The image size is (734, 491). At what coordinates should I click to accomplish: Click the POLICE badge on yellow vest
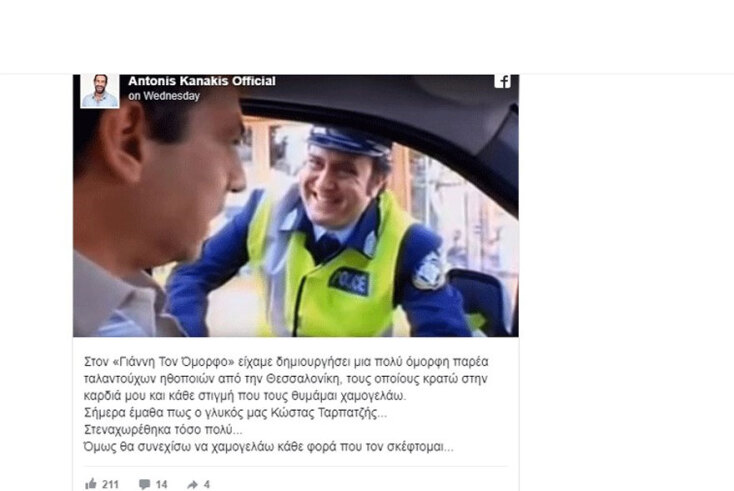[349, 282]
